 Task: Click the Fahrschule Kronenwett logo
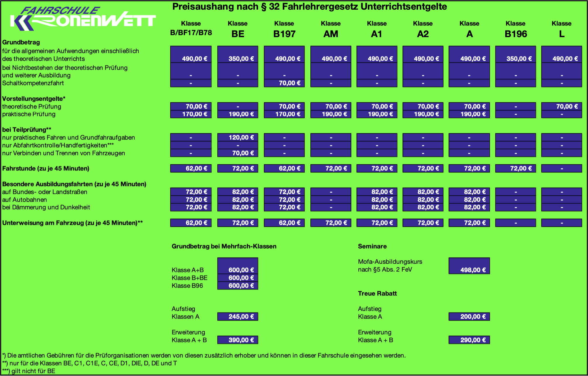coord(82,19)
